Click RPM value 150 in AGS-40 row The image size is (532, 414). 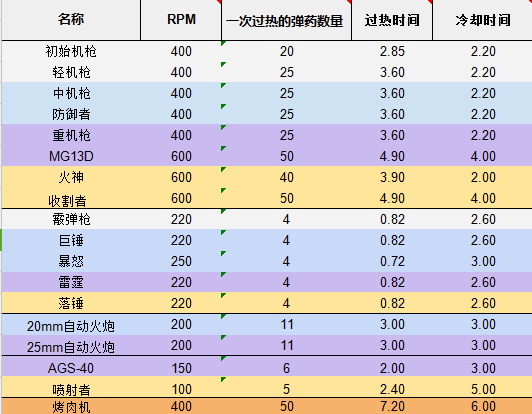click(181, 368)
